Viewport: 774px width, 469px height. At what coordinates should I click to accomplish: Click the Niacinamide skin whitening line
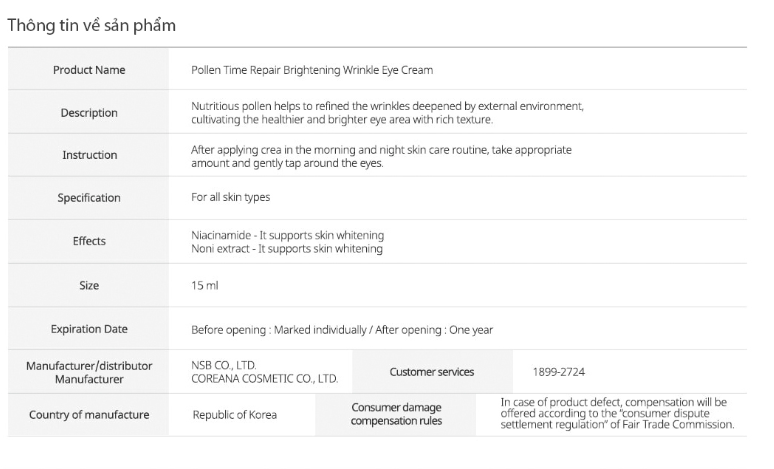[x=287, y=234]
